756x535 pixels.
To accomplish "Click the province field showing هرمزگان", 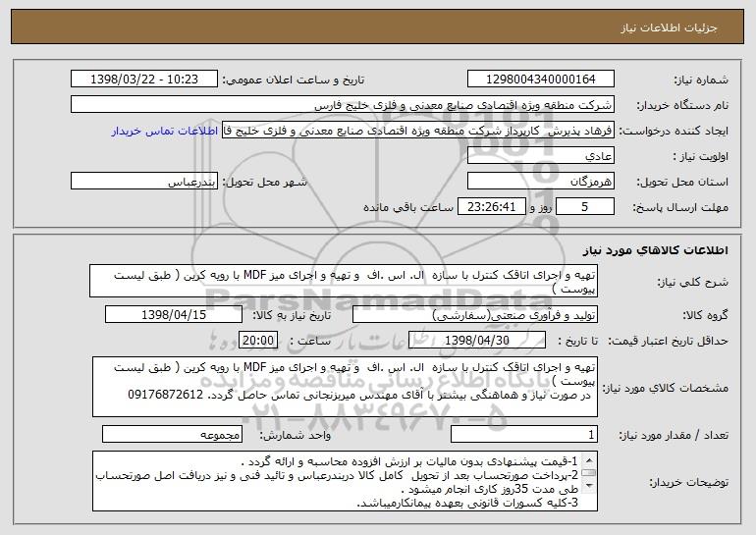I will [540, 182].
